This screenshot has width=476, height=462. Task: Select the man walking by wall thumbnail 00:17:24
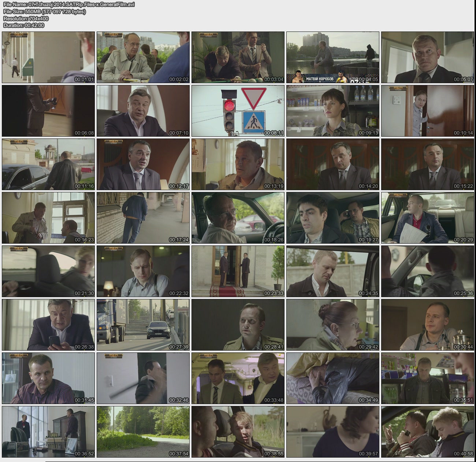pyautogui.click(x=143, y=218)
